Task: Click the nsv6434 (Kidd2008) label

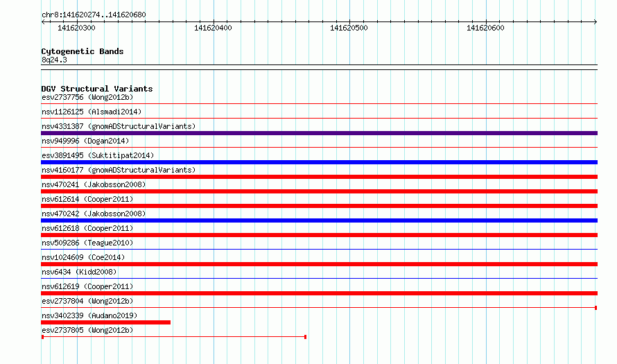Action: point(79,272)
